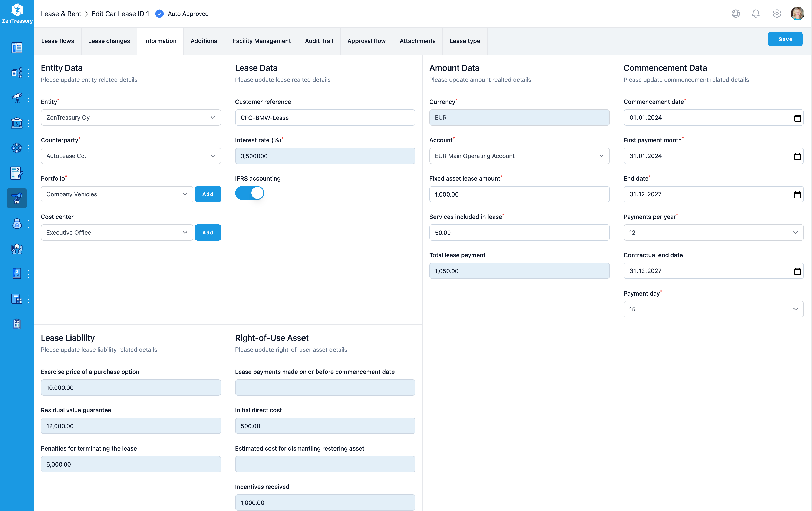812x511 pixels.
Task: Select the telescope forecasting icon in sidebar
Action: point(17,98)
